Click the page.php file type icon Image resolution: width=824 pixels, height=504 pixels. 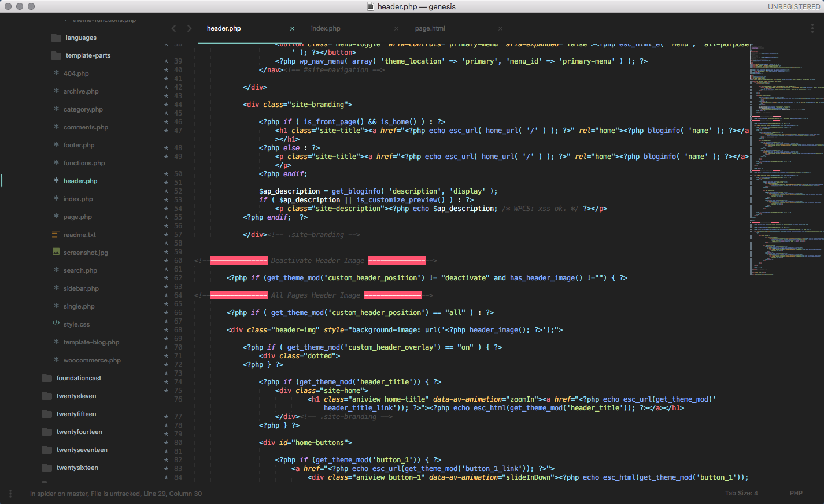click(x=56, y=217)
